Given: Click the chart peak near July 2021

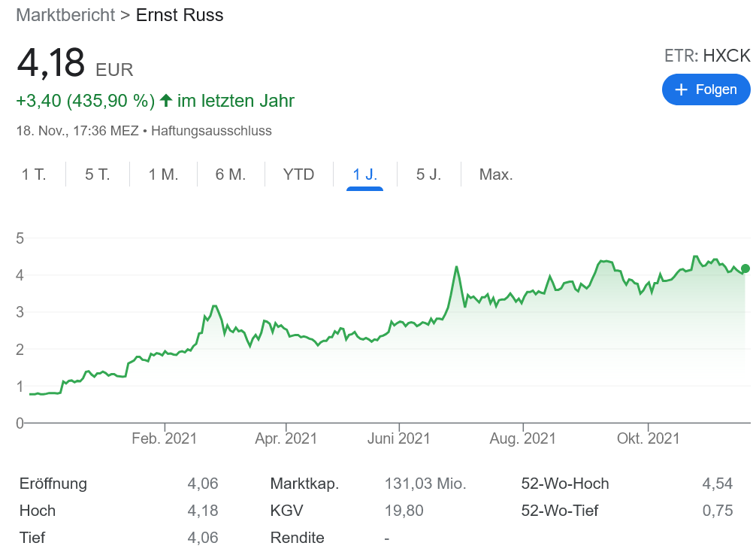Looking at the screenshot, I should tap(456, 267).
